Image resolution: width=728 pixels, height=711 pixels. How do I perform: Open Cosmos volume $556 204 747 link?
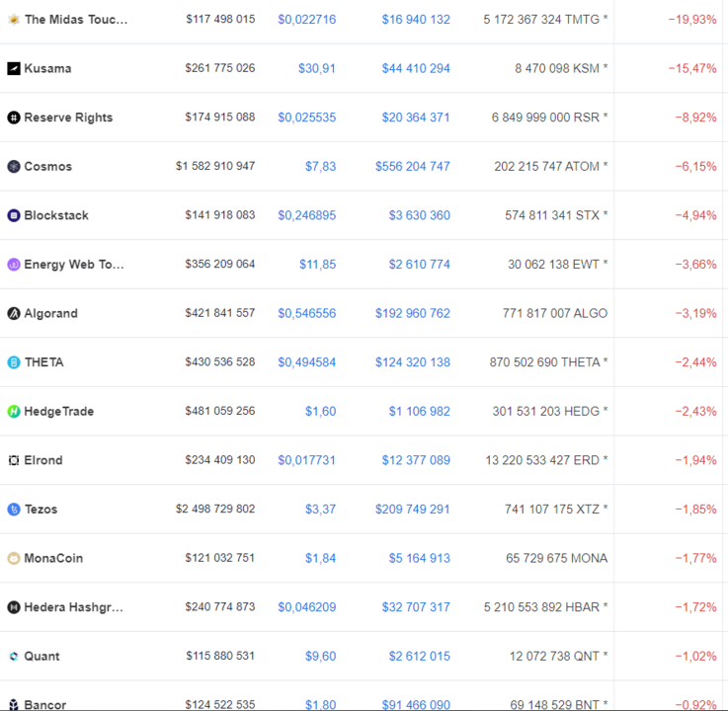[412, 166]
